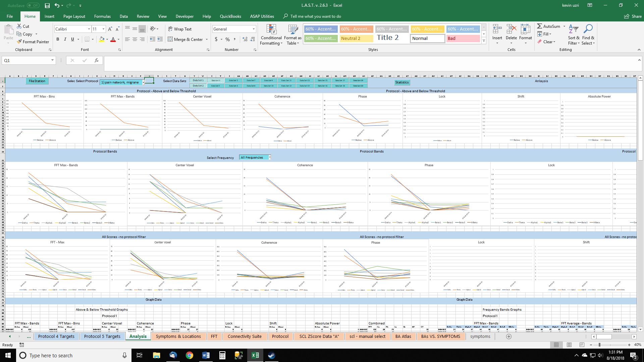This screenshot has height=362, width=644.
Task: Open Sort & Filter options
Action: pyautogui.click(x=573, y=35)
